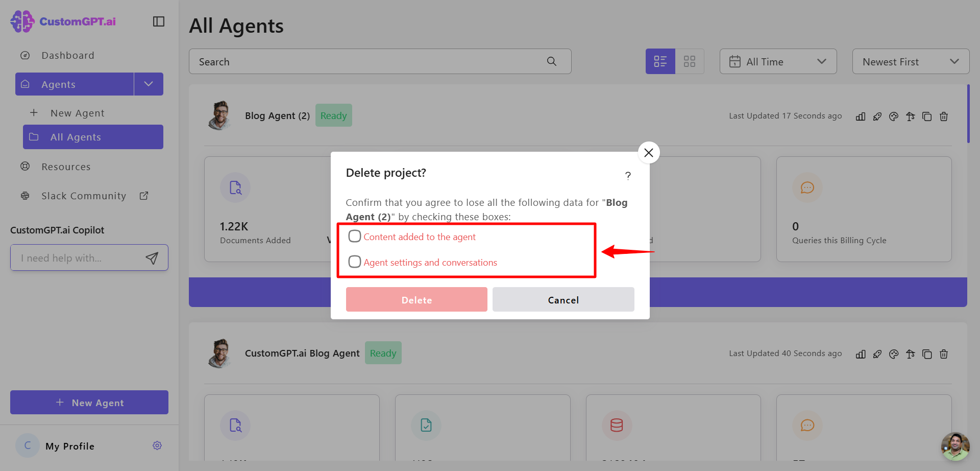Image resolution: width=980 pixels, height=471 pixels.
Task: Click the Ready badge of CustomGPT.ai Blog Agent
Action: tap(383, 353)
